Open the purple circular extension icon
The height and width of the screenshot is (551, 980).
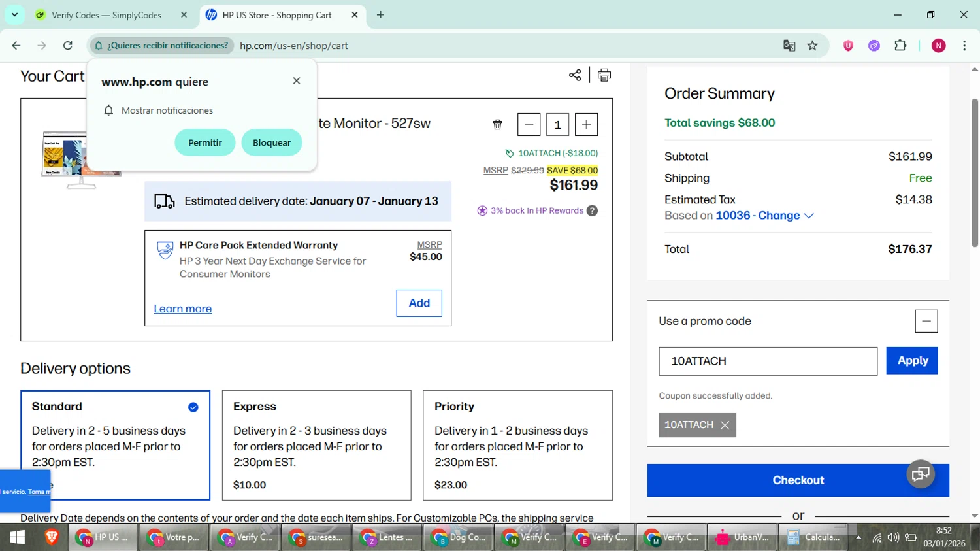pyautogui.click(x=874, y=45)
